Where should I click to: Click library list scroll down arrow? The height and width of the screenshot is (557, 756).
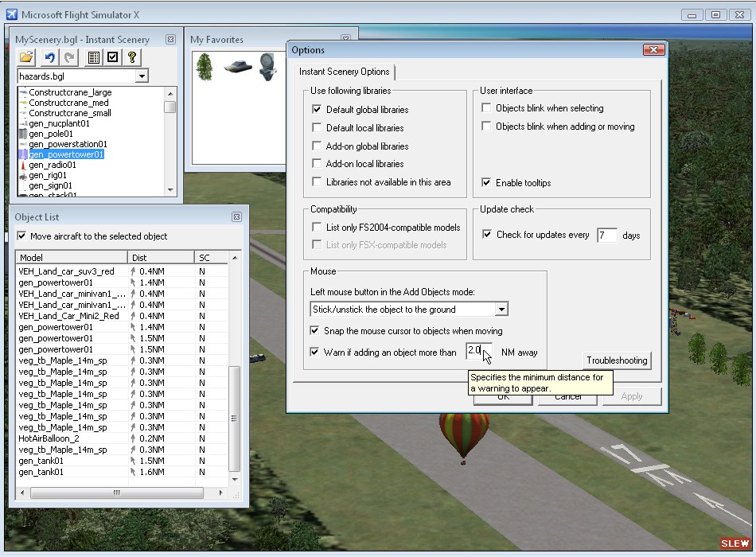coord(170,190)
